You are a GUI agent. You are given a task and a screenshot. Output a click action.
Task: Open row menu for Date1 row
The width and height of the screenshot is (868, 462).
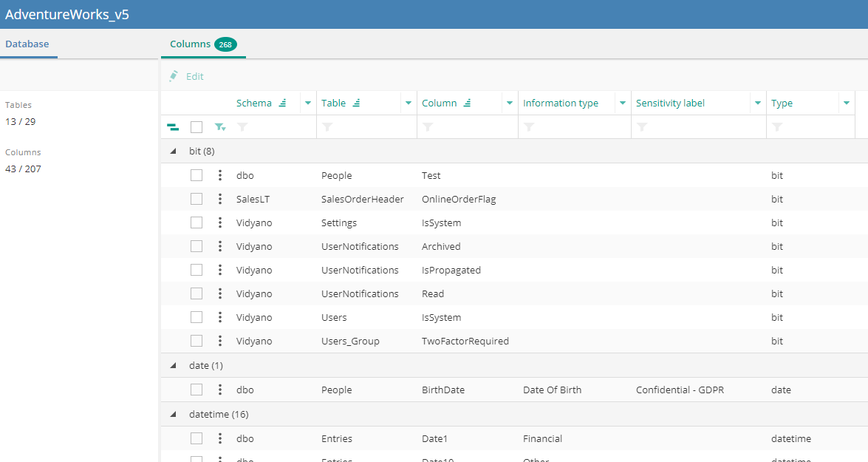coord(219,438)
